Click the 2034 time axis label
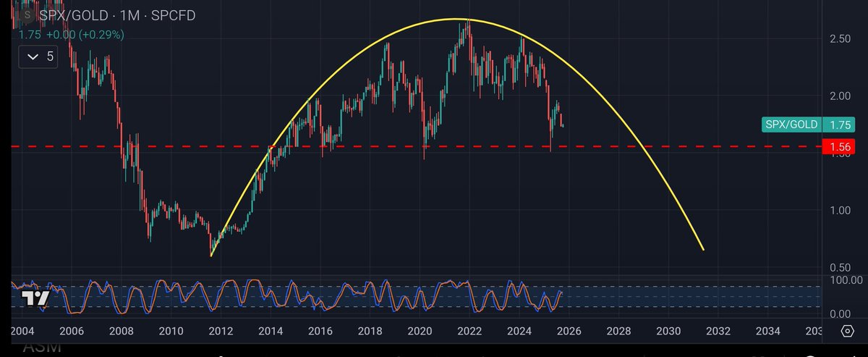Screen dimensions: 868x357 [767, 331]
